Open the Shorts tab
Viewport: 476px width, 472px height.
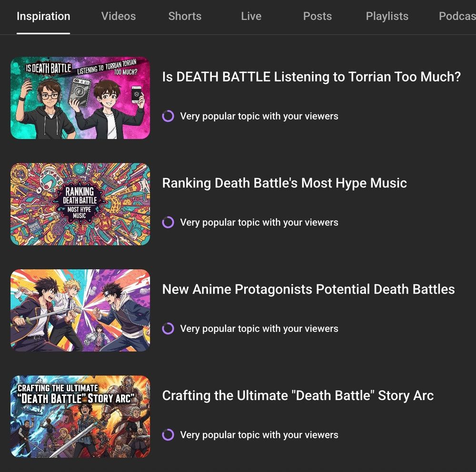[185, 16]
